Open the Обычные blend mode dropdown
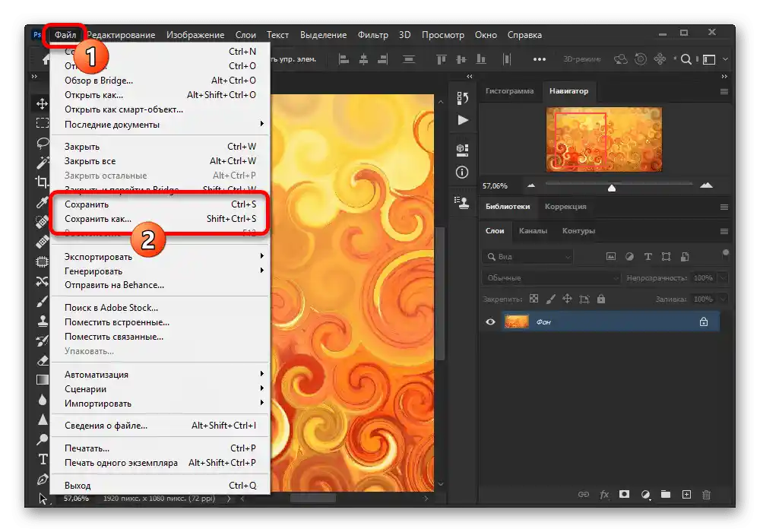760x532 pixels. 552,278
